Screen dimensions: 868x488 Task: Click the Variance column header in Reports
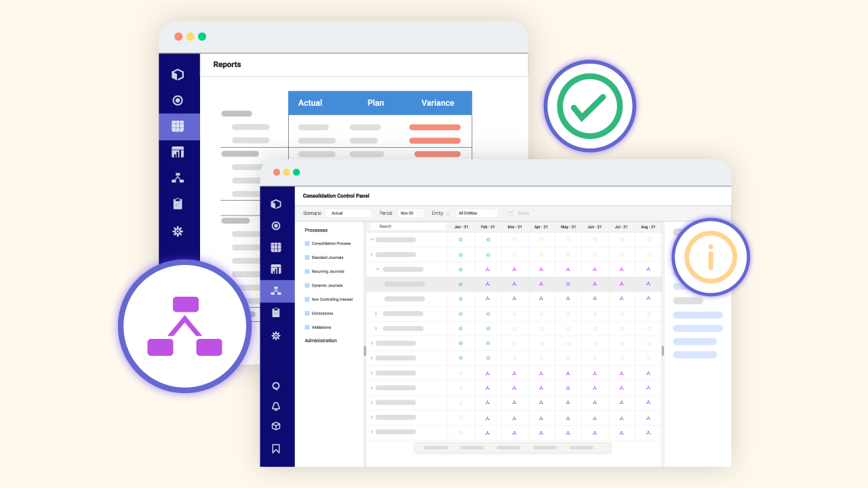point(437,103)
